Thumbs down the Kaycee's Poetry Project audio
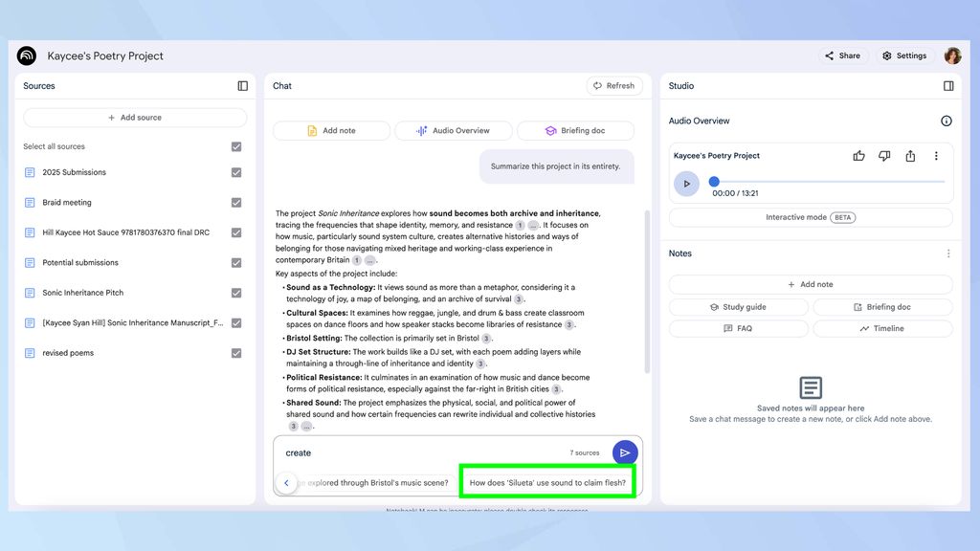 point(884,155)
